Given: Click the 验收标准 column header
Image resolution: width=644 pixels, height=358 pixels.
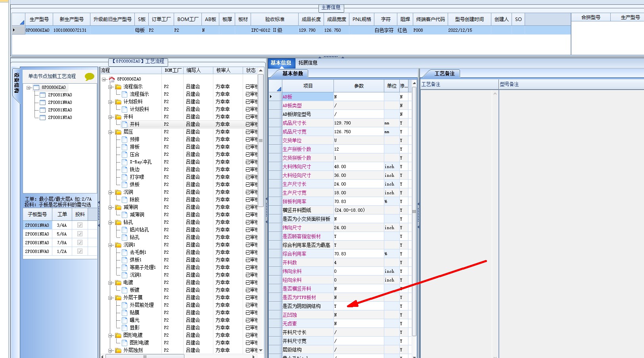Looking at the screenshot, I should pos(274,19).
